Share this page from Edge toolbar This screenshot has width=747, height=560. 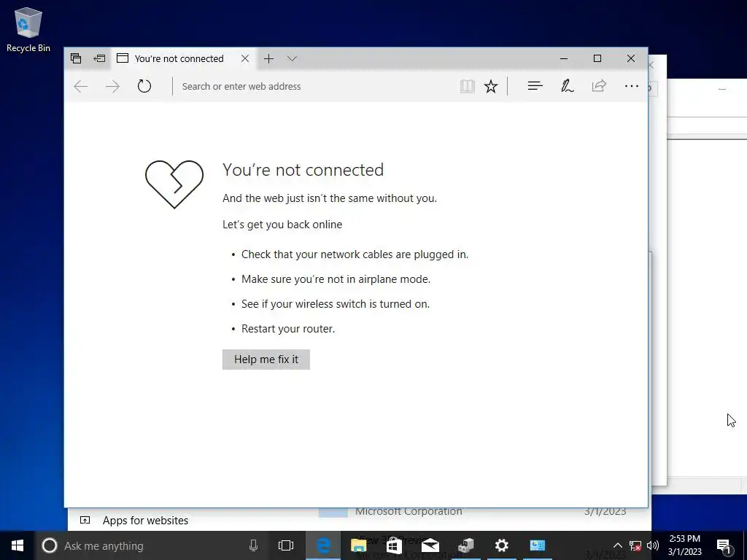pos(599,86)
